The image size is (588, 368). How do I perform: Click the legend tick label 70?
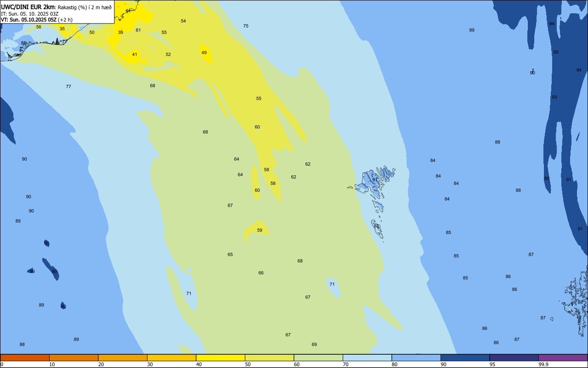(x=345, y=364)
